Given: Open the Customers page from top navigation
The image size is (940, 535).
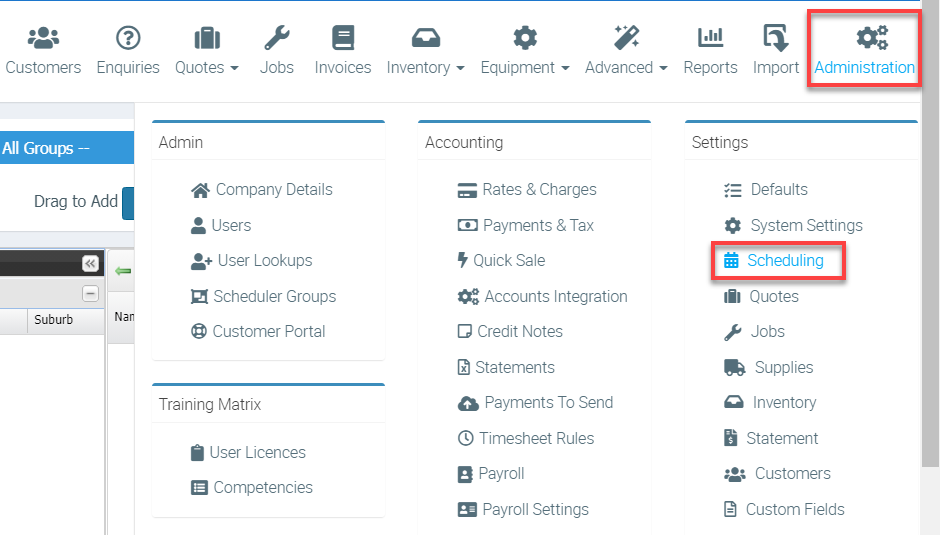Looking at the screenshot, I should click(43, 51).
